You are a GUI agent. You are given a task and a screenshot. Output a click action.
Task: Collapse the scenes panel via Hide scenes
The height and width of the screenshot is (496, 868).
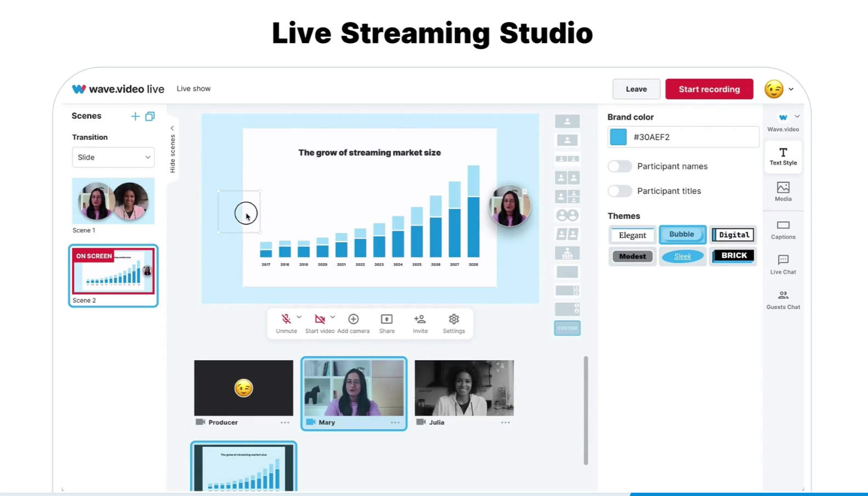coord(172,149)
